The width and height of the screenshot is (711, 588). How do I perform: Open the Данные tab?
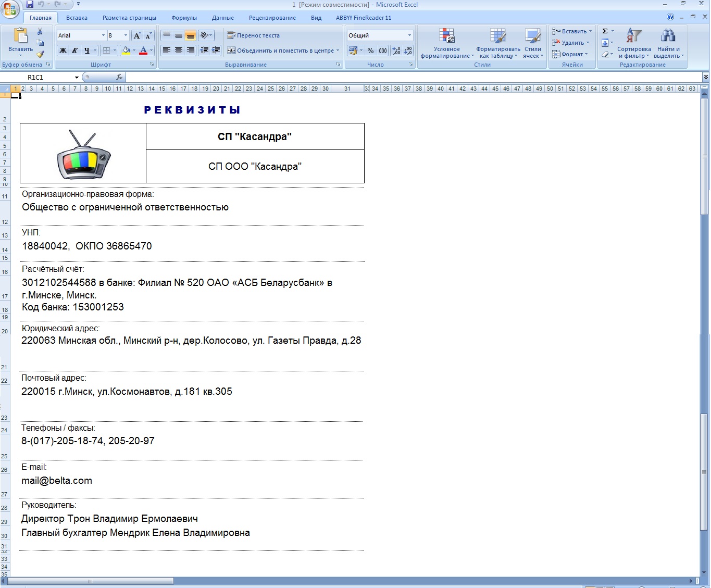pyautogui.click(x=223, y=18)
